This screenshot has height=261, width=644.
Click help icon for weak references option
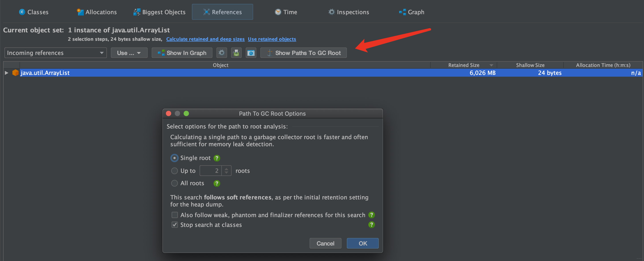click(371, 215)
